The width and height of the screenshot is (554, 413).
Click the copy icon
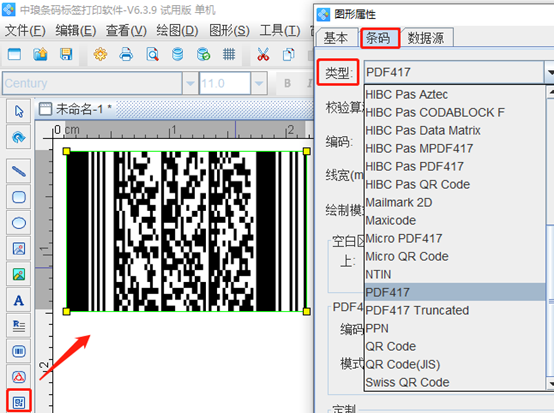[289, 54]
